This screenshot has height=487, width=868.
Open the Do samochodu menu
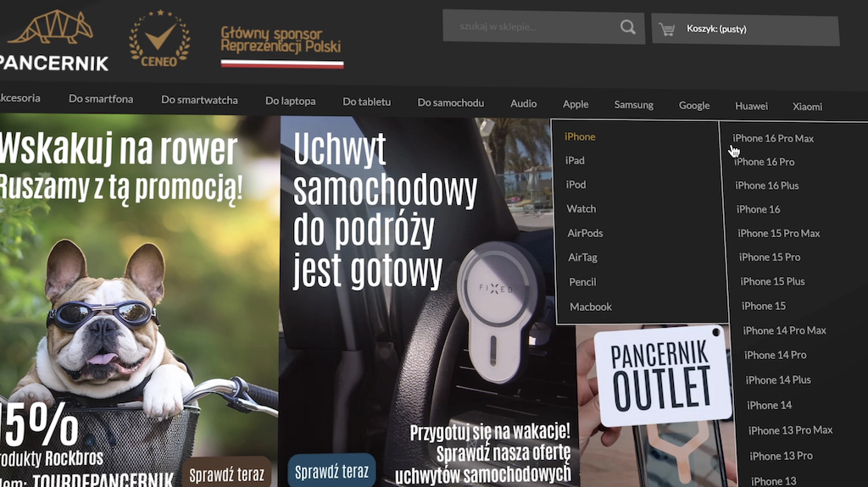tap(451, 103)
